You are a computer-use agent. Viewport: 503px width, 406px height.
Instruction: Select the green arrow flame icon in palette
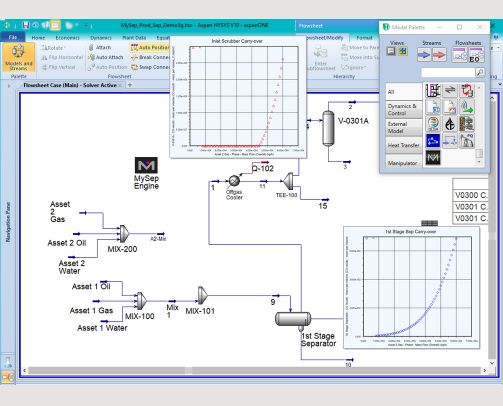(467, 107)
